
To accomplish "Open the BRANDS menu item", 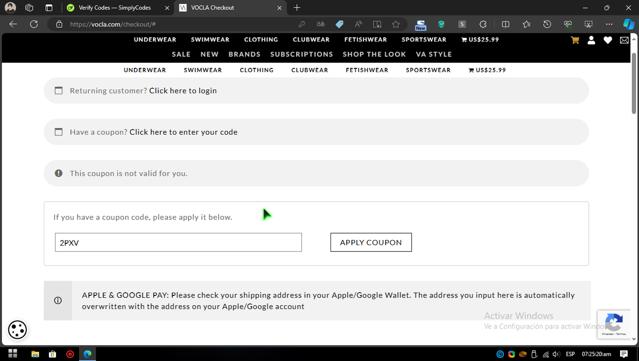I will point(244,54).
